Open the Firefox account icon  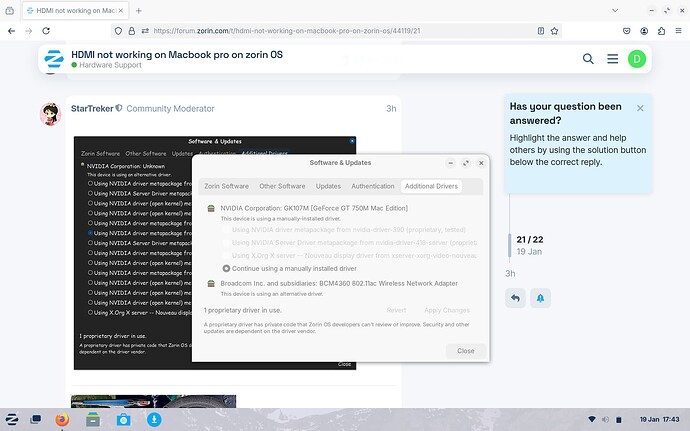[x=644, y=31]
